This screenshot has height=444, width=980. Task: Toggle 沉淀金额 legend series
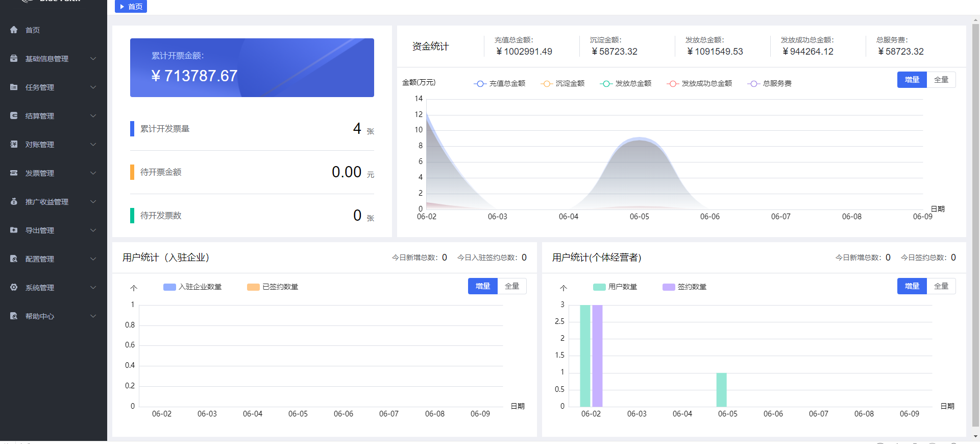point(562,83)
